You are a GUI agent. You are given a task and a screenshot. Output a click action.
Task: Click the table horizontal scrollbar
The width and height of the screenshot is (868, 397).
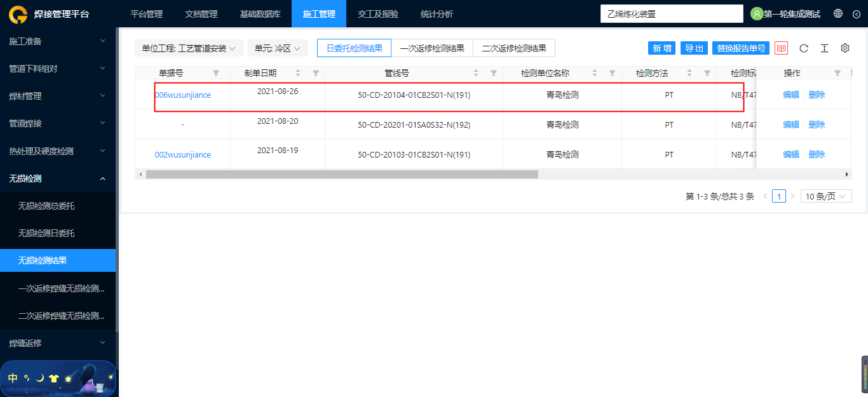[x=342, y=174]
